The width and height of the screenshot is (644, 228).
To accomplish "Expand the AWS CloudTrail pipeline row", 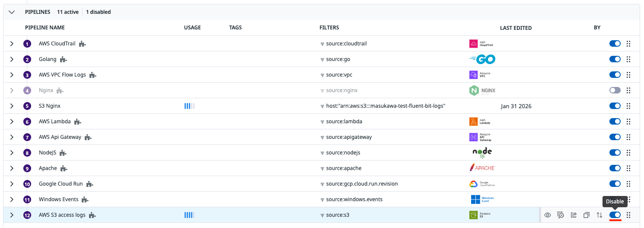I will pos(12,44).
